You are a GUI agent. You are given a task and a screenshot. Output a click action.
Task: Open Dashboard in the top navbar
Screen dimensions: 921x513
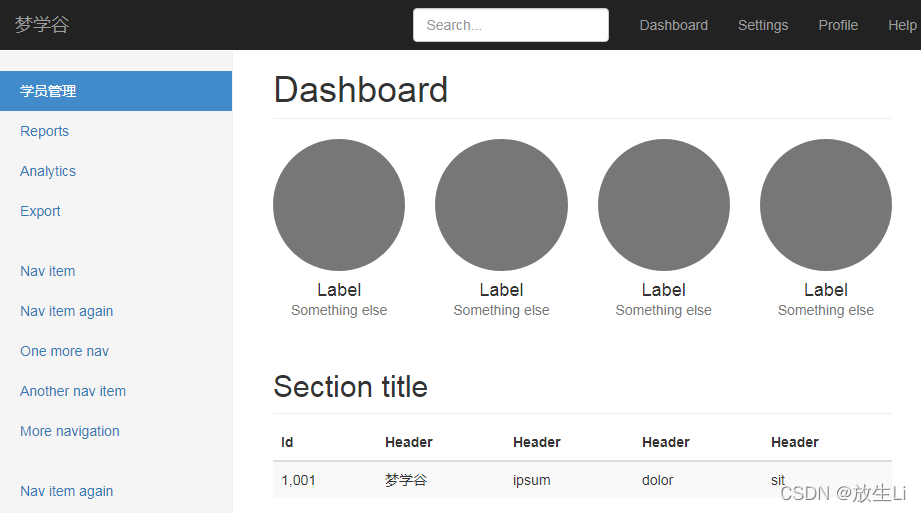point(674,25)
